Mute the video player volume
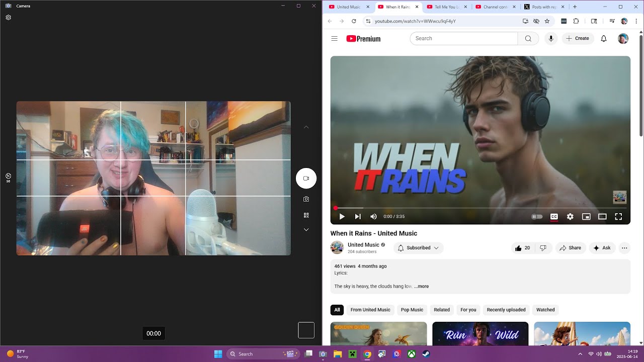644x362 pixels. tap(373, 216)
